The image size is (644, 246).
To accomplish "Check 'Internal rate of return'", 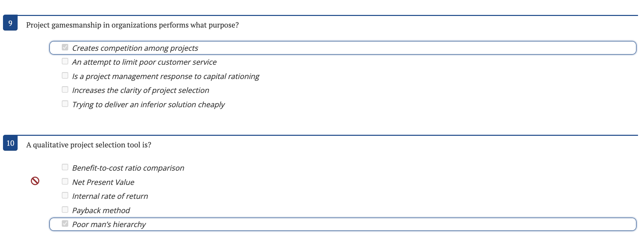I will 64,195.
